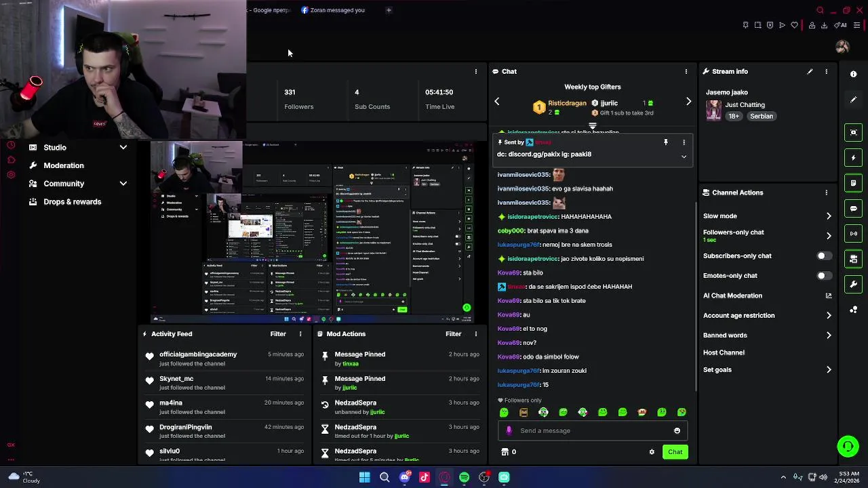Filter the Mod Actions list
Screen dimensions: 868x488
tap(453, 333)
